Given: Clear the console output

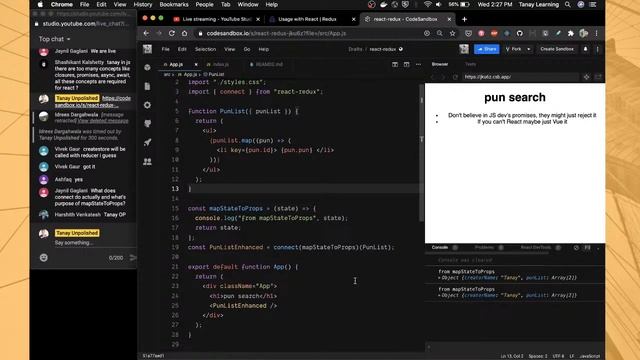Looking at the screenshot, I should tap(576, 247).
